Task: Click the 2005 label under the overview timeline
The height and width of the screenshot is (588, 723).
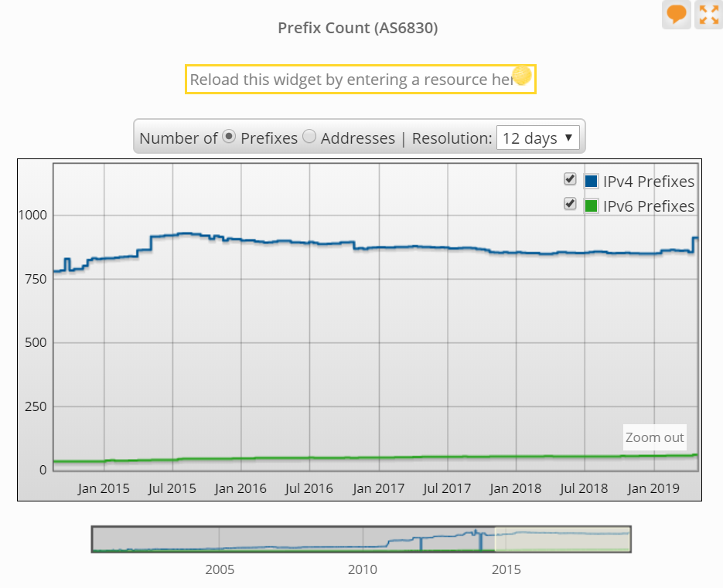Action: (220, 570)
